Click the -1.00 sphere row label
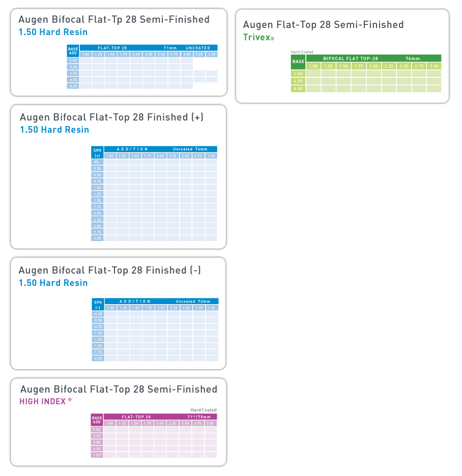Viewport: 462px width, 476px height. pyautogui.click(x=98, y=333)
